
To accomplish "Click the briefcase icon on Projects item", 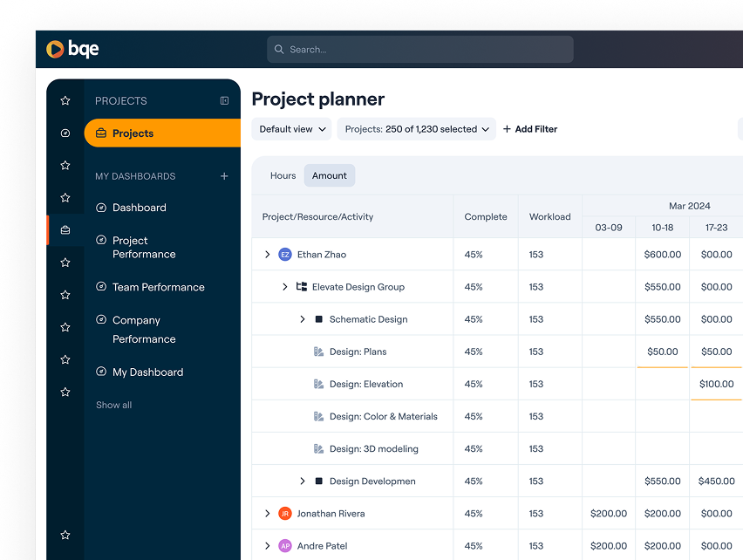I will [101, 133].
